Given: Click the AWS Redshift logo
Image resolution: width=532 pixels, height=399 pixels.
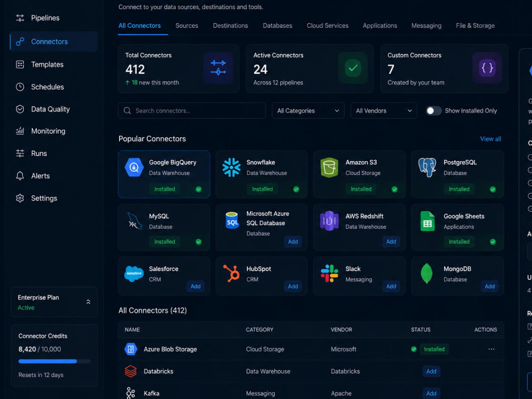Looking at the screenshot, I should pos(329,221).
